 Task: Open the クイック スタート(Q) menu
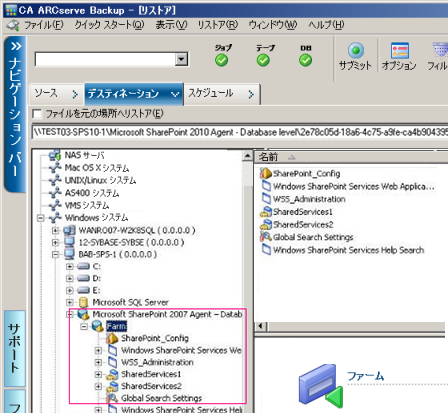[x=109, y=25]
